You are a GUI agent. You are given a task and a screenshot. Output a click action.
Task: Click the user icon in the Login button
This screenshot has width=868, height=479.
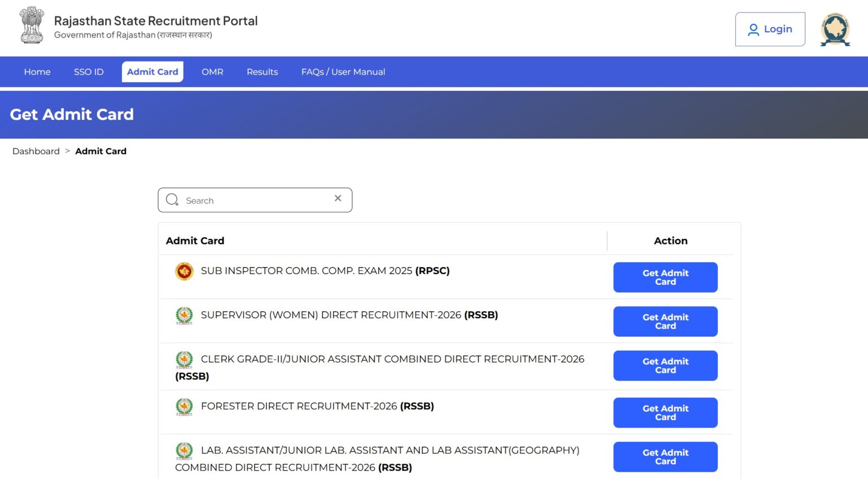[x=753, y=29]
